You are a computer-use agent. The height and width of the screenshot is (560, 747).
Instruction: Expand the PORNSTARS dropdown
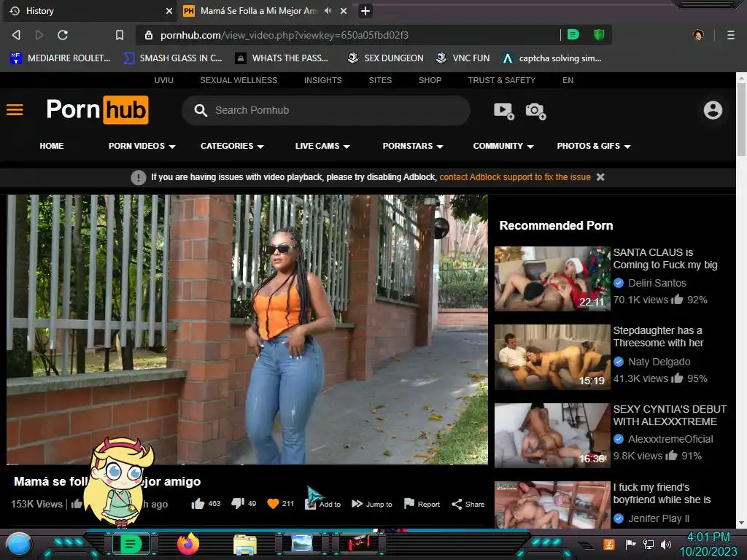coord(413,146)
